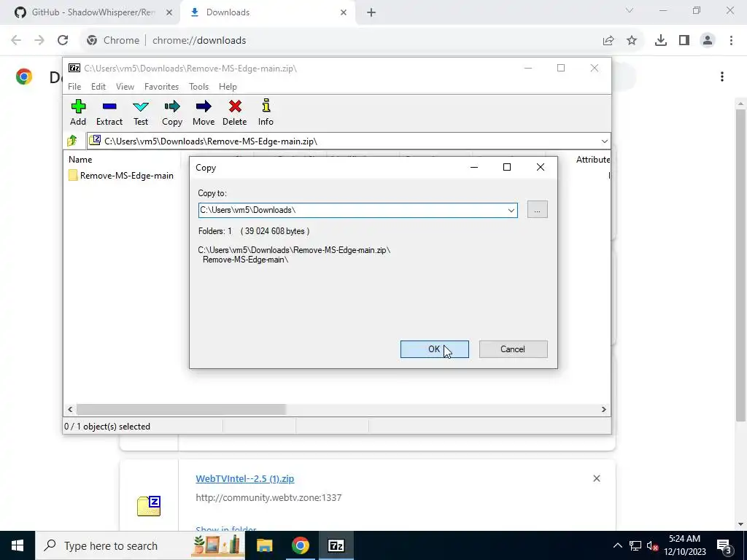Remove WebTVIntel download from list
747x560 pixels.
[597, 478]
